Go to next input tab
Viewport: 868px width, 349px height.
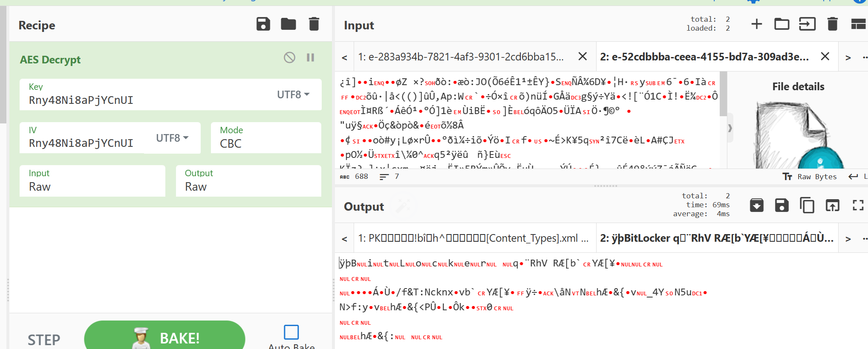pyautogui.click(x=848, y=57)
